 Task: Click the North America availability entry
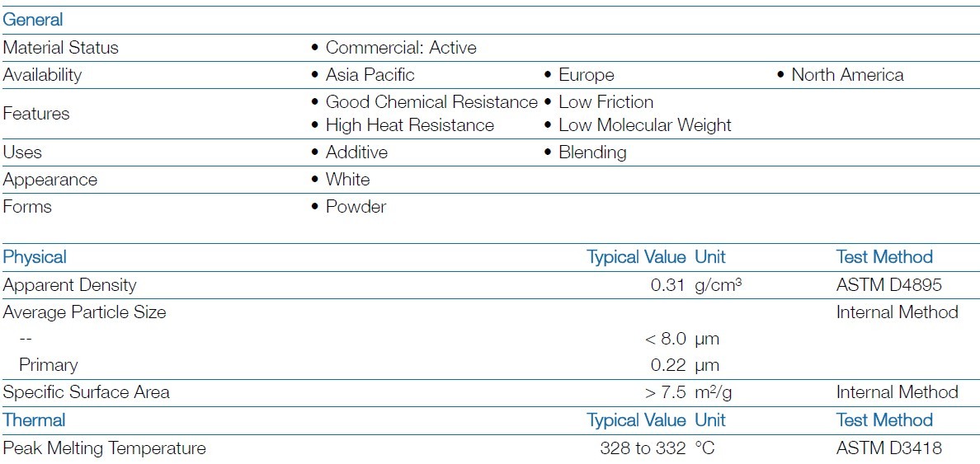pyautogui.click(x=847, y=75)
